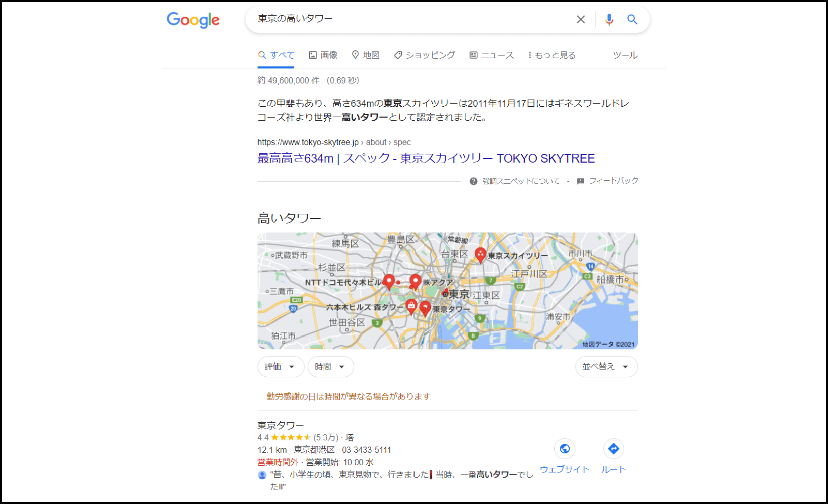
Task: Open the 地図 tab
Action: point(365,55)
